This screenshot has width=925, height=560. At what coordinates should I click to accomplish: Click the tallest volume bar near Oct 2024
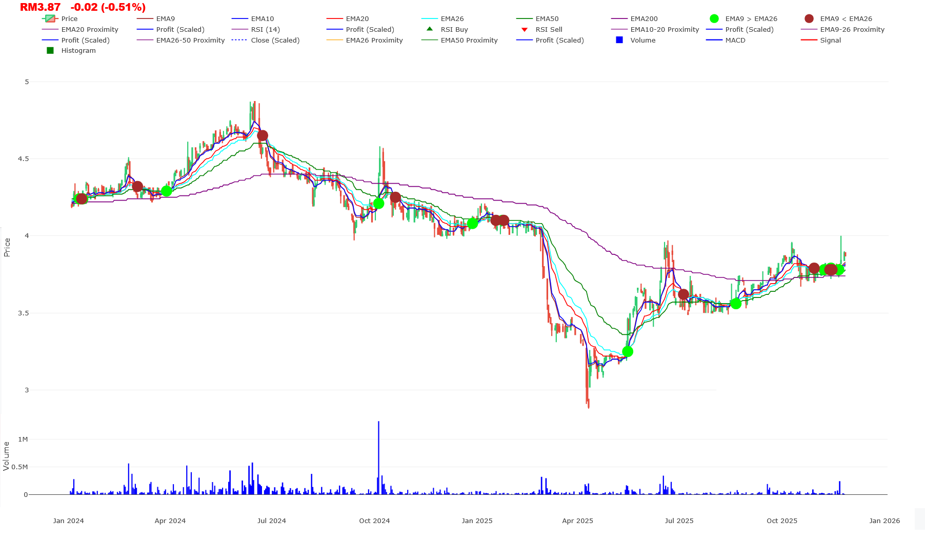point(378,456)
